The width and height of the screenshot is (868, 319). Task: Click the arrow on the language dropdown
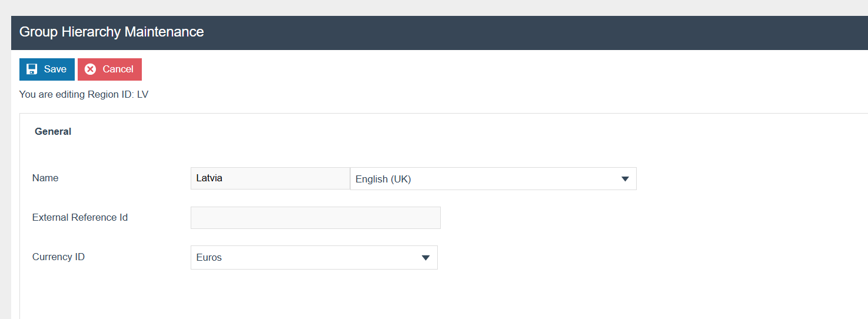pos(625,179)
